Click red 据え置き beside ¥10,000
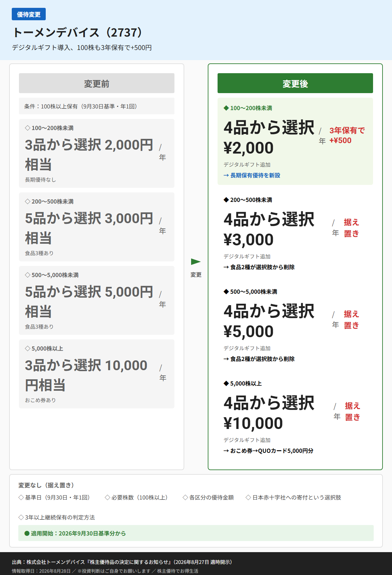The width and height of the screenshot is (392, 575). pos(352,412)
